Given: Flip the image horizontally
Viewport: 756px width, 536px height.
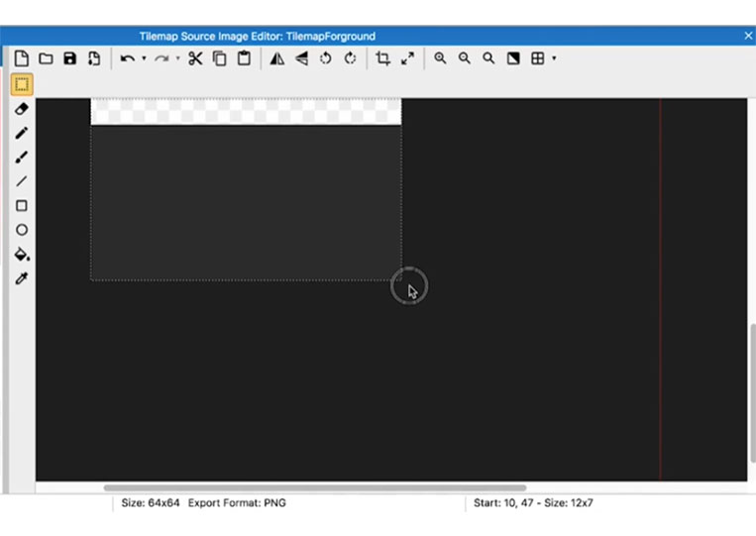Looking at the screenshot, I should click(277, 58).
